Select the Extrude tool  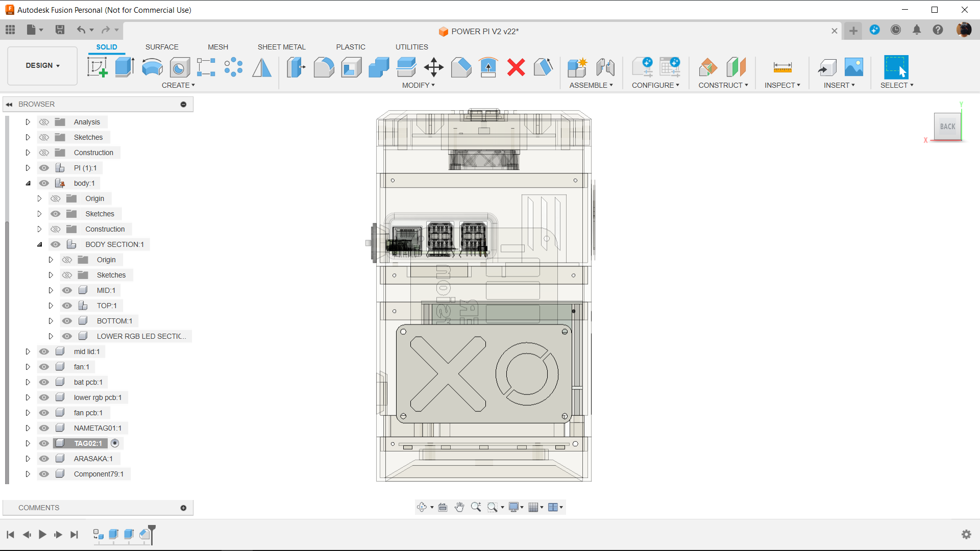pos(124,67)
